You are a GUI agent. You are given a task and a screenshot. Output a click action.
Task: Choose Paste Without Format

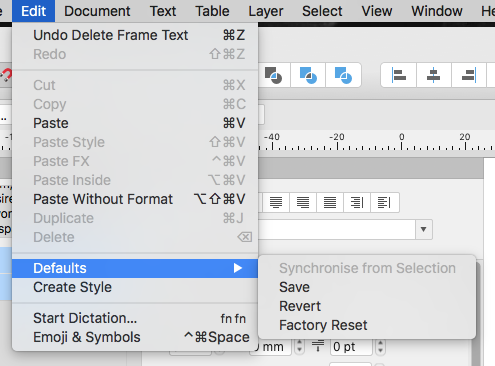(x=135, y=199)
